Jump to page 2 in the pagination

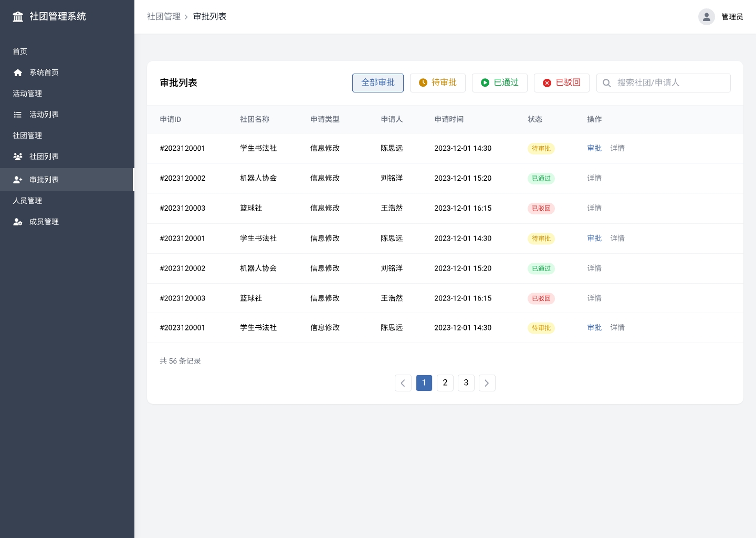click(445, 383)
